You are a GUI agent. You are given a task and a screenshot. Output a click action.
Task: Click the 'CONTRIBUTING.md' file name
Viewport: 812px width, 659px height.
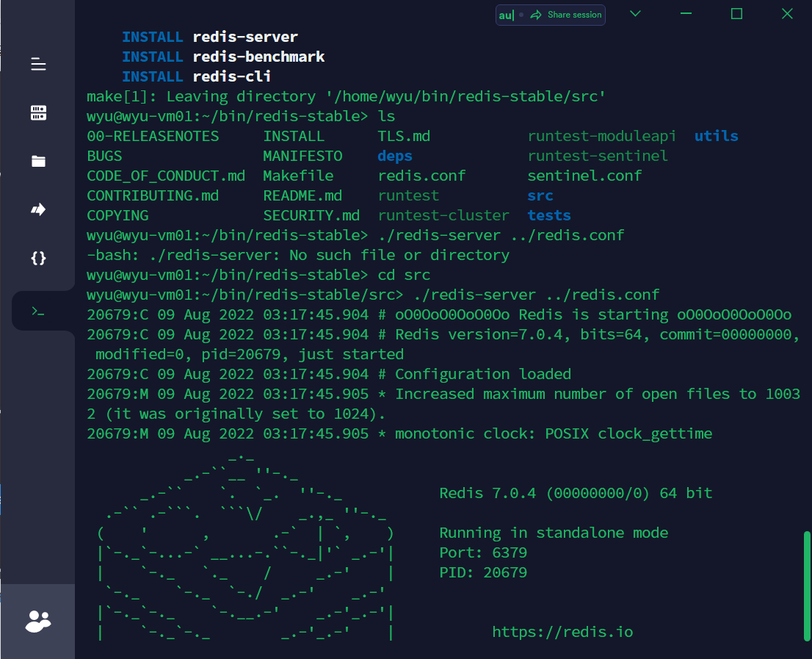(x=153, y=196)
